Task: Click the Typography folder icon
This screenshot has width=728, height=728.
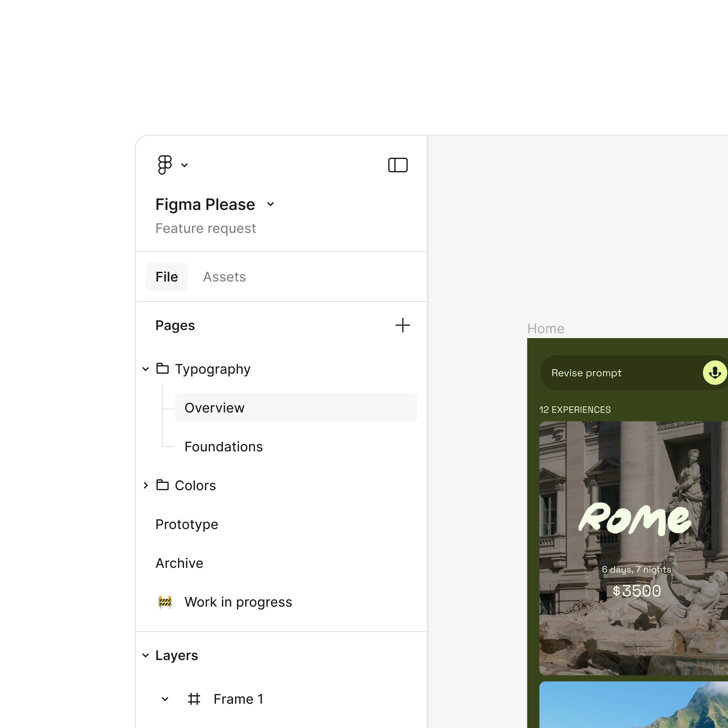Action: pos(163,368)
